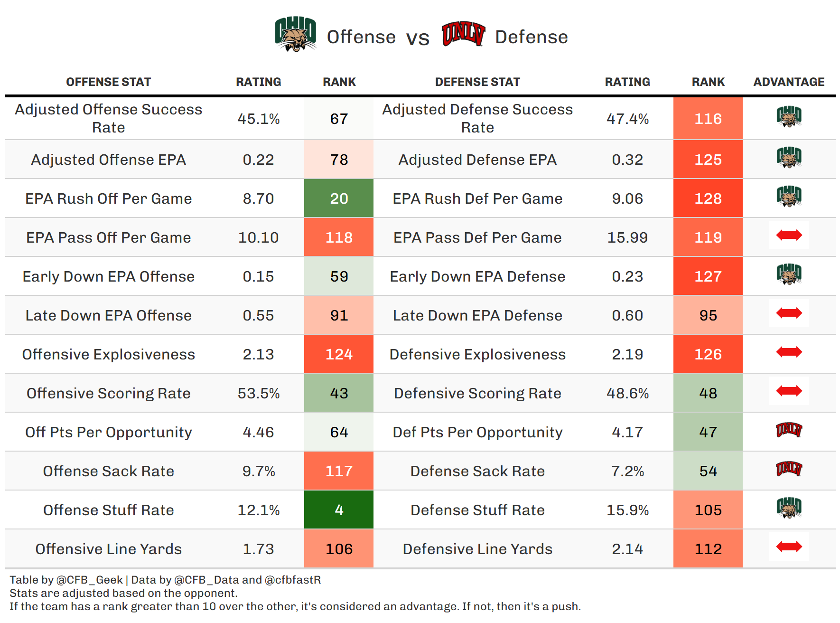Click UNLV advantage logo in Pts Per Opportunity row
840x623 pixels.
pyautogui.click(x=789, y=430)
